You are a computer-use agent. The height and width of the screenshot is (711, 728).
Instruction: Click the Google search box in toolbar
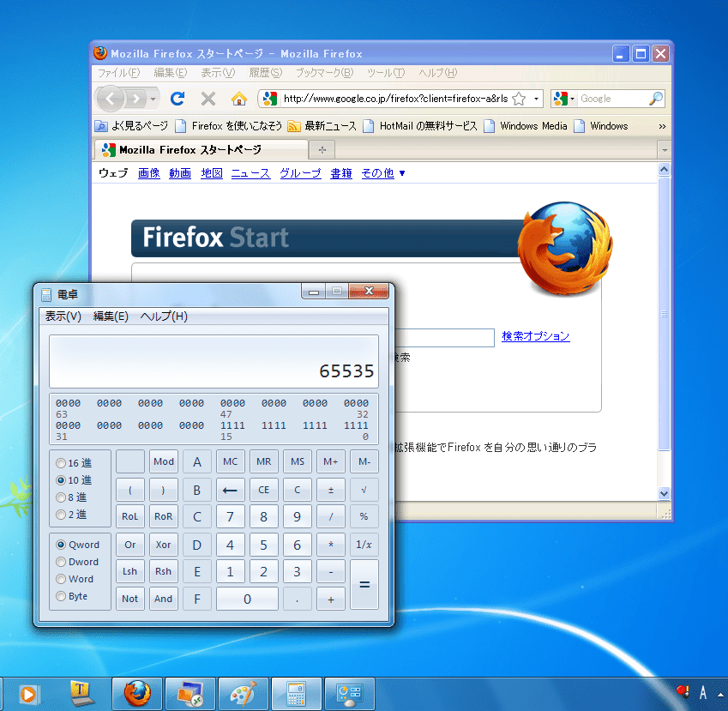tap(613, 99)
